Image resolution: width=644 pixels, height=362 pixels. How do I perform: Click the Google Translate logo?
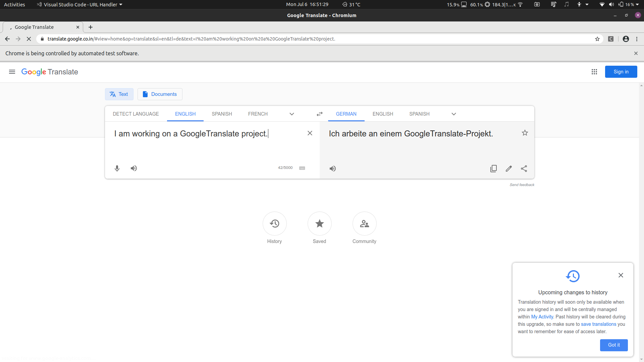pyautogui.click(x=50, y=72)
